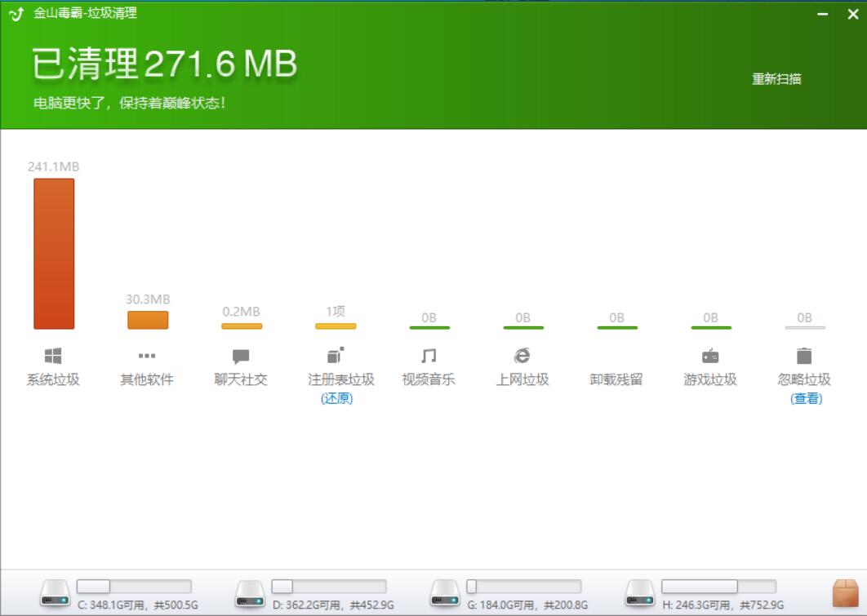Click the trash can icon above 忽略垃圾
This screenshot has width=867, height=616.
click(804, 356)
